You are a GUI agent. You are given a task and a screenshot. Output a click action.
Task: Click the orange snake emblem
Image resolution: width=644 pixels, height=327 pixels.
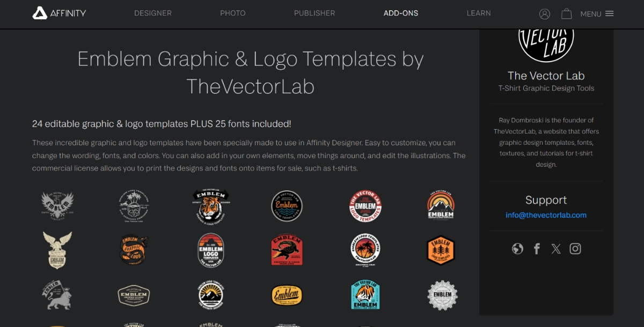pyautogui.click(x=134, y=250)
